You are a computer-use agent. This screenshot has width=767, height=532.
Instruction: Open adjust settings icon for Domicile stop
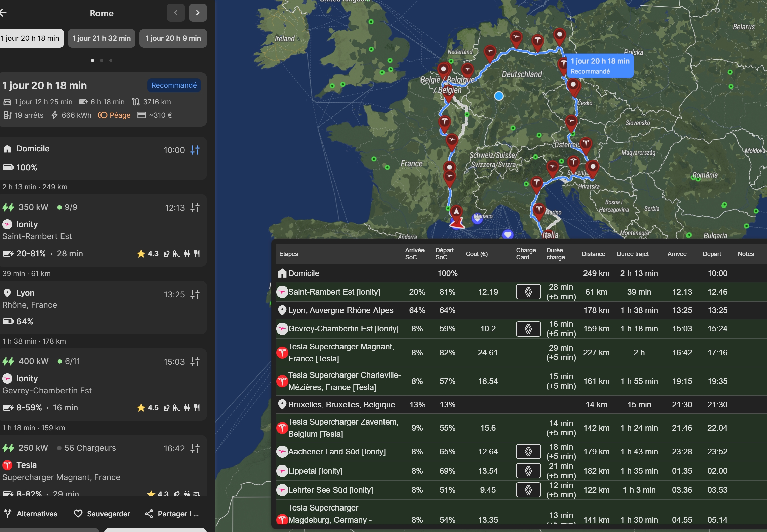pyautogui.click(x=195, y=150)
